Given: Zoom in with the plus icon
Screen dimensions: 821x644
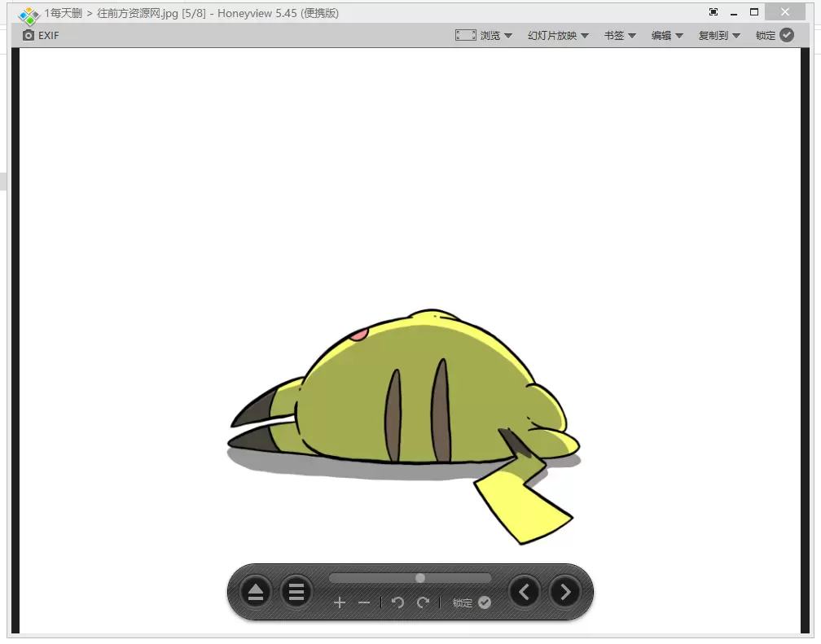Looking at the screenshot, I should click(340, 602).
